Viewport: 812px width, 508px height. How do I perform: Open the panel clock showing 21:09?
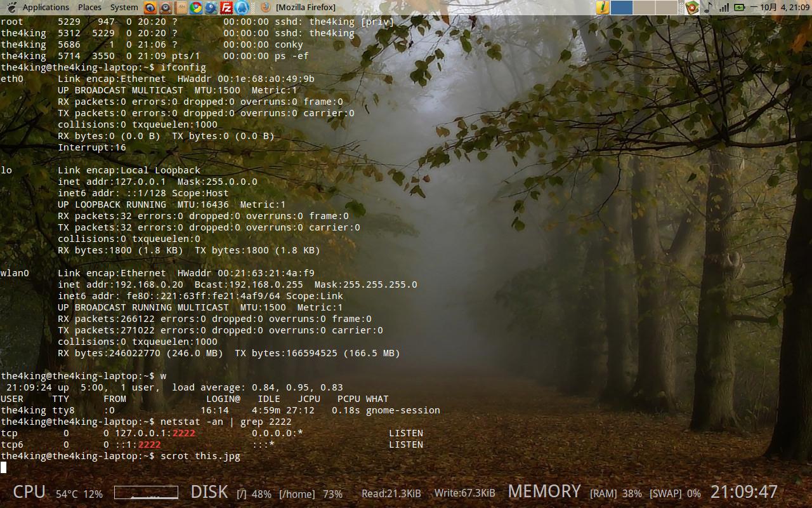click(x=780, y=8)
